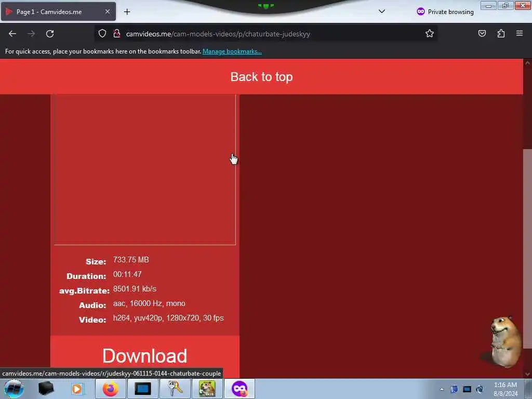This screenshot has height=399, width=532.
Task: Open the keys taskbar application
Action: (x=175, y=389)
